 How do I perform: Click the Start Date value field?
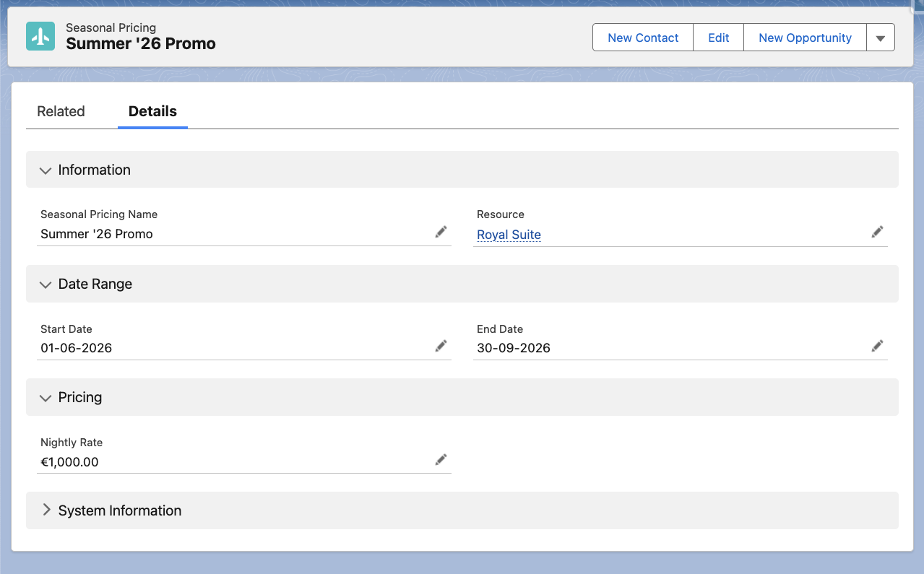point(76,347)
